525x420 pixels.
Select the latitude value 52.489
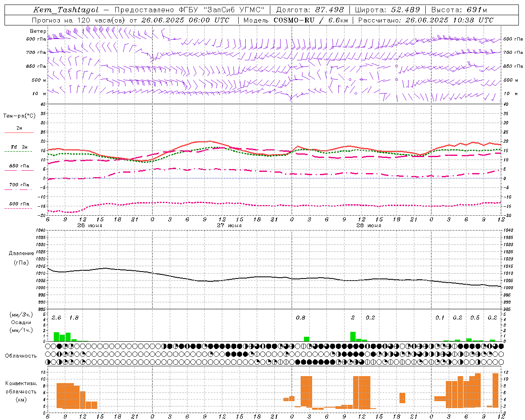(405, 10)
